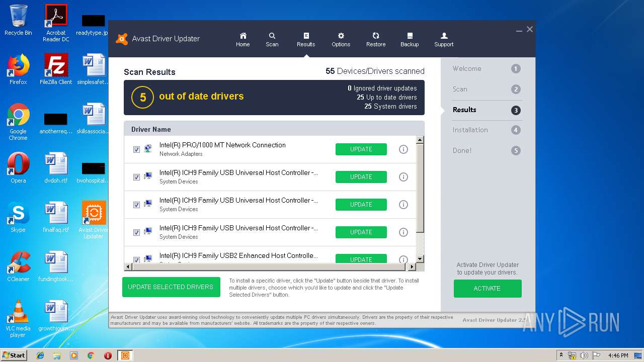Show info for Intel PRO/1000 MT Network Connection
This screenshot has width=644, height=362.
point(403,149)
